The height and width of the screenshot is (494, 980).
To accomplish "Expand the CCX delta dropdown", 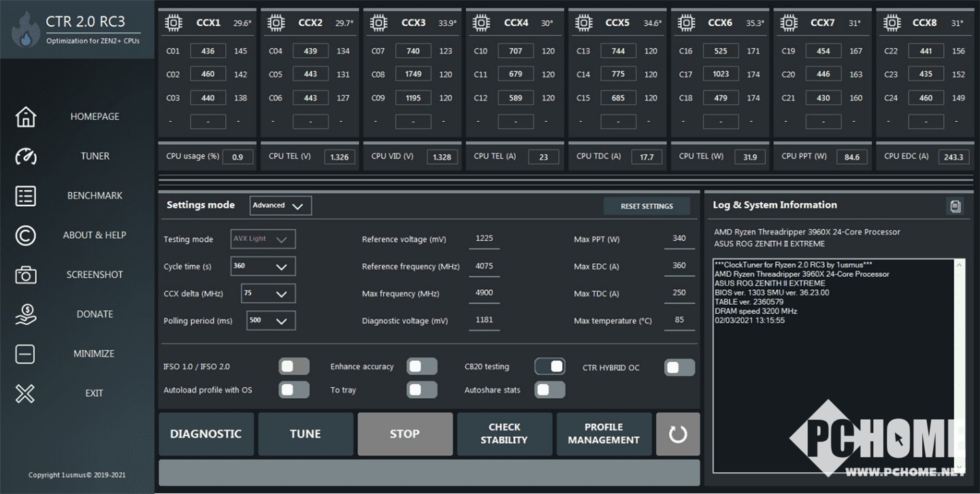I will click(268, 293).
